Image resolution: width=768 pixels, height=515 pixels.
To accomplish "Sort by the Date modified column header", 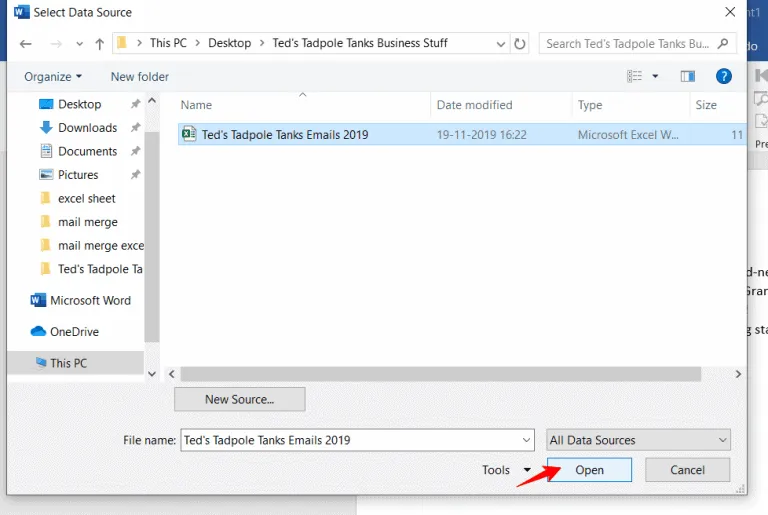I will point(474,105).
